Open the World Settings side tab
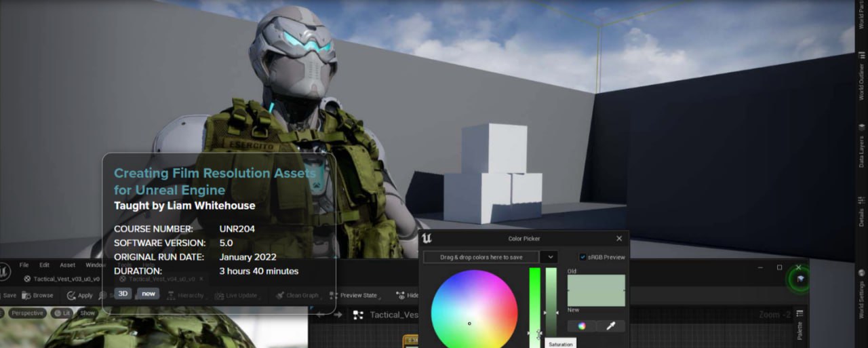 tap(862, 295)
